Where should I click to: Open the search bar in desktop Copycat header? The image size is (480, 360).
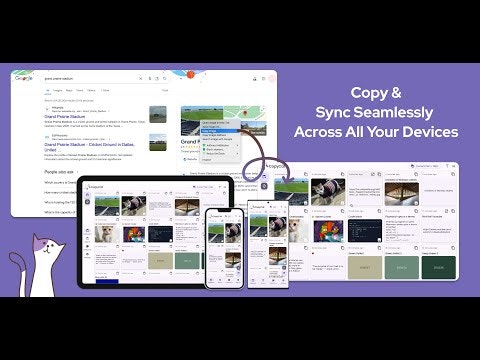[425, 166]
